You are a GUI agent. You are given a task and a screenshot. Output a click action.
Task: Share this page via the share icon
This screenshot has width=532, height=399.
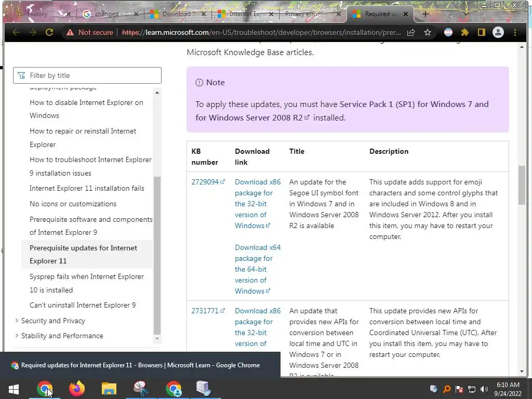[x=411, y=32]
